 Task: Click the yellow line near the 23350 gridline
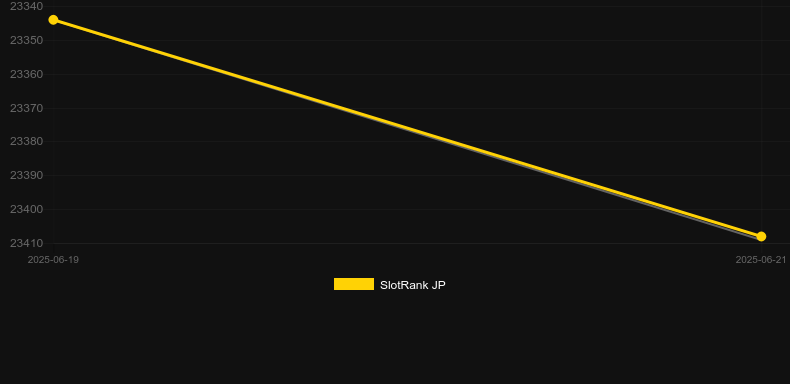click(x=119, y=40)
